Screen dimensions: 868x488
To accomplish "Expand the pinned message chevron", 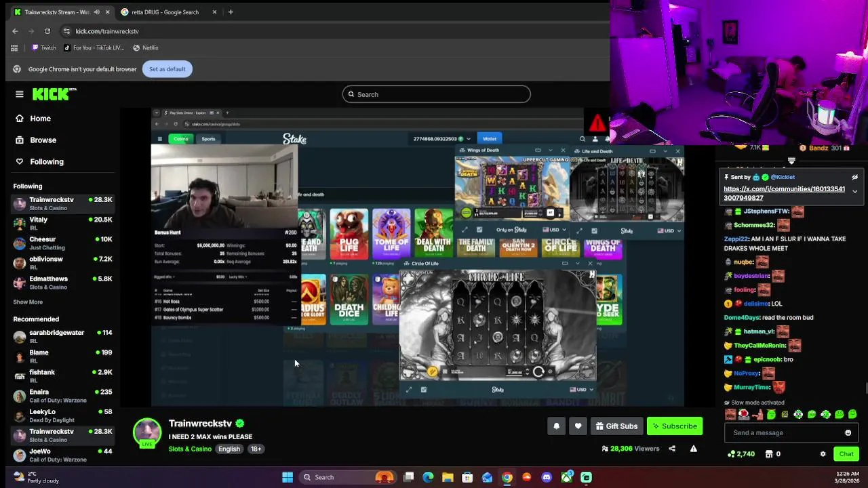I will (x=854, y=192).
